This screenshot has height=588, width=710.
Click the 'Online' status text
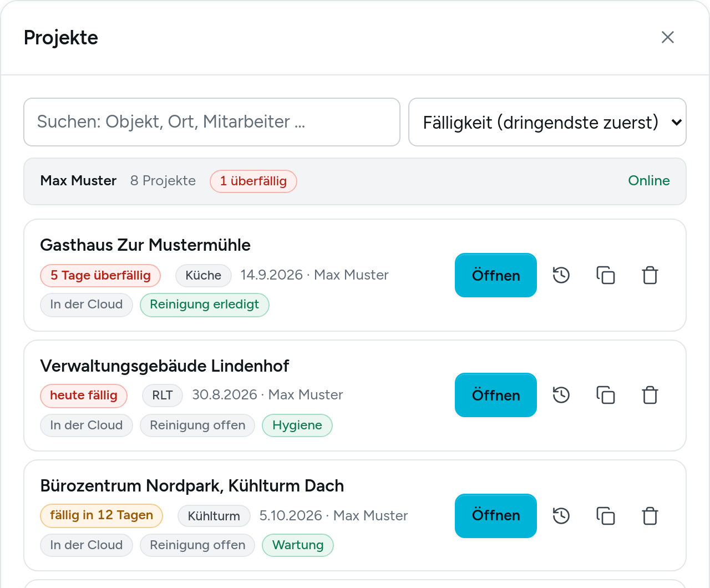(x=649, y=181)
